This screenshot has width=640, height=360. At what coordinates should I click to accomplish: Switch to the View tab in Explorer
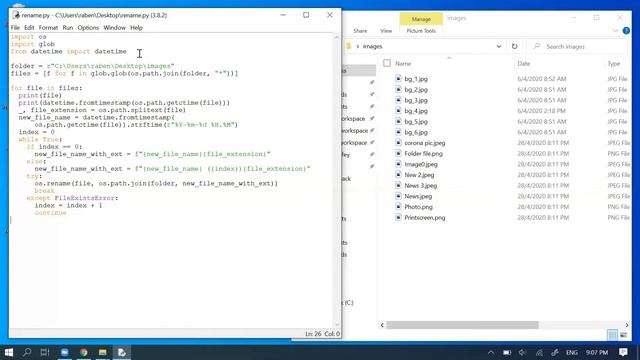(x=386, y=31)
